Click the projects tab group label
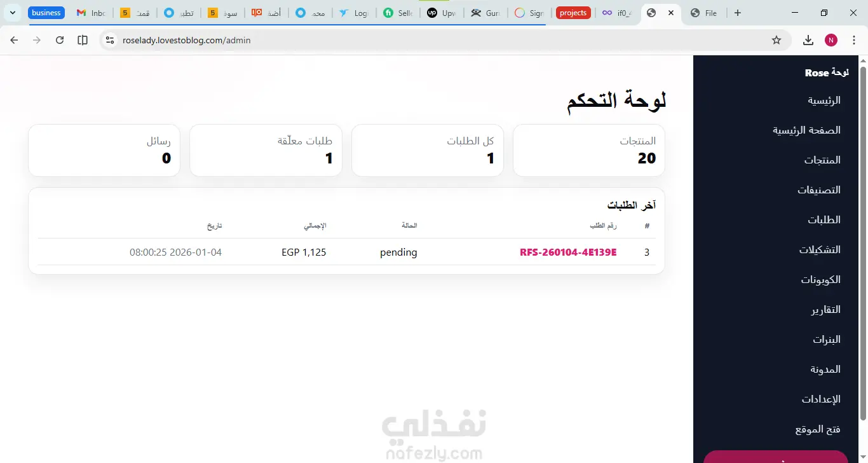The height and width of the screenshot is (463, 868). point(573,13)
